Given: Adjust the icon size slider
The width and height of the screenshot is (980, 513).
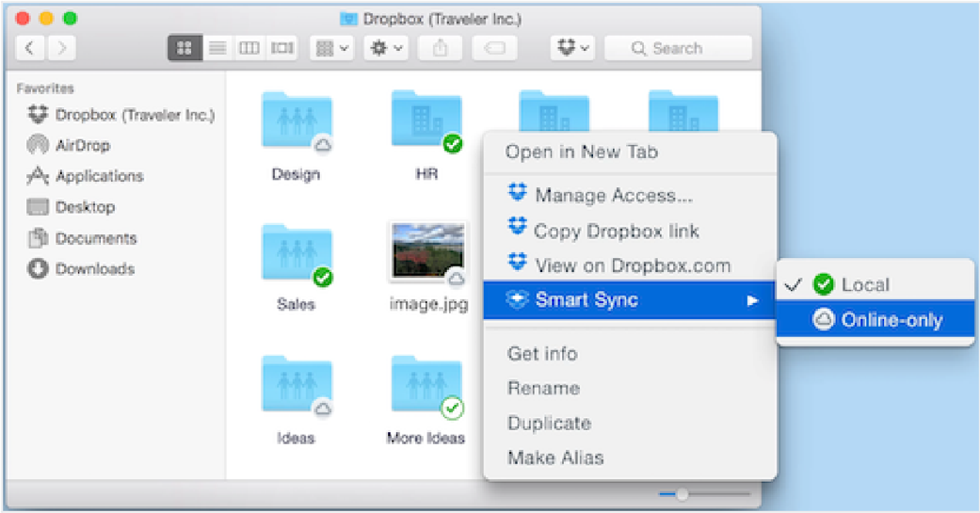Looking at the screenshot, I should [682, 494].
